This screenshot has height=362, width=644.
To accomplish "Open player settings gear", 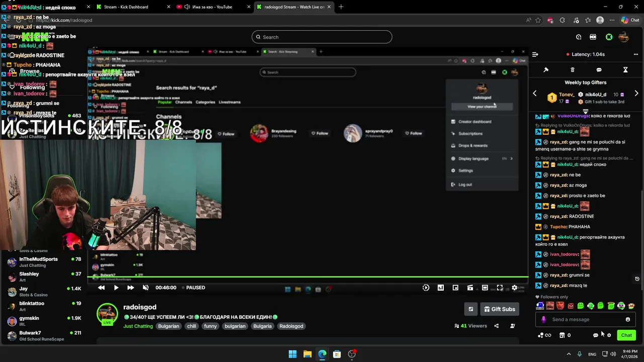I will click(x=514, y=288).
